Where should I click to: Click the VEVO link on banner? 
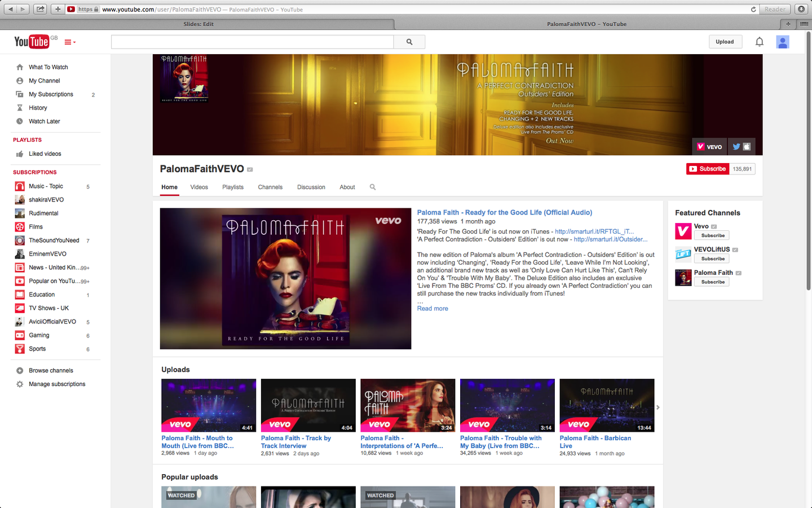click(x=709, y=147)
